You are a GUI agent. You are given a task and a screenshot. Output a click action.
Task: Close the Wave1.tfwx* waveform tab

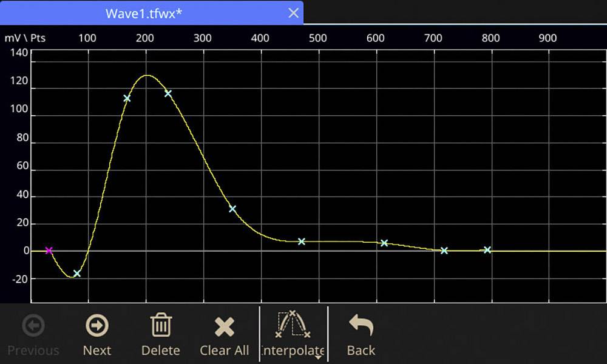click(x=293, y=13)
